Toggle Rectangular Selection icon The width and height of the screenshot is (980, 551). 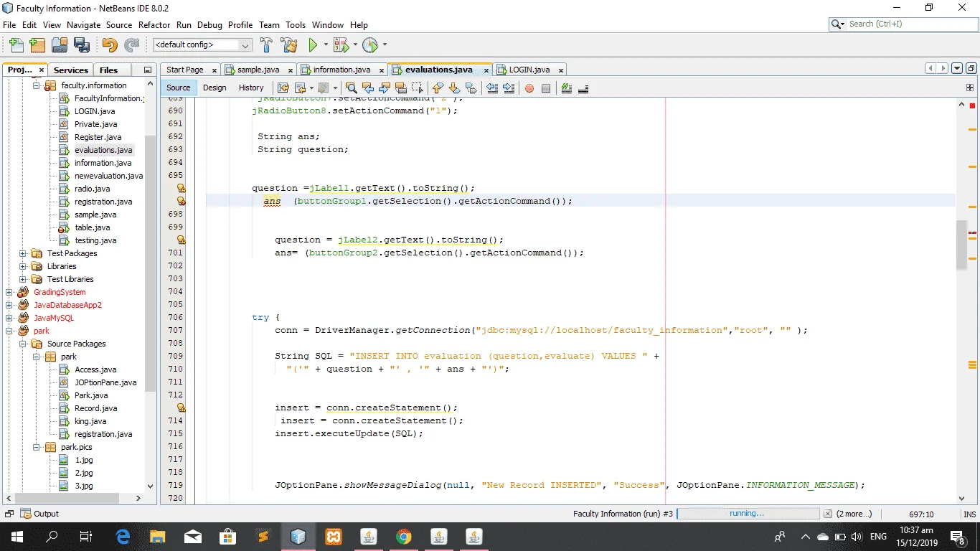(417, 88)
